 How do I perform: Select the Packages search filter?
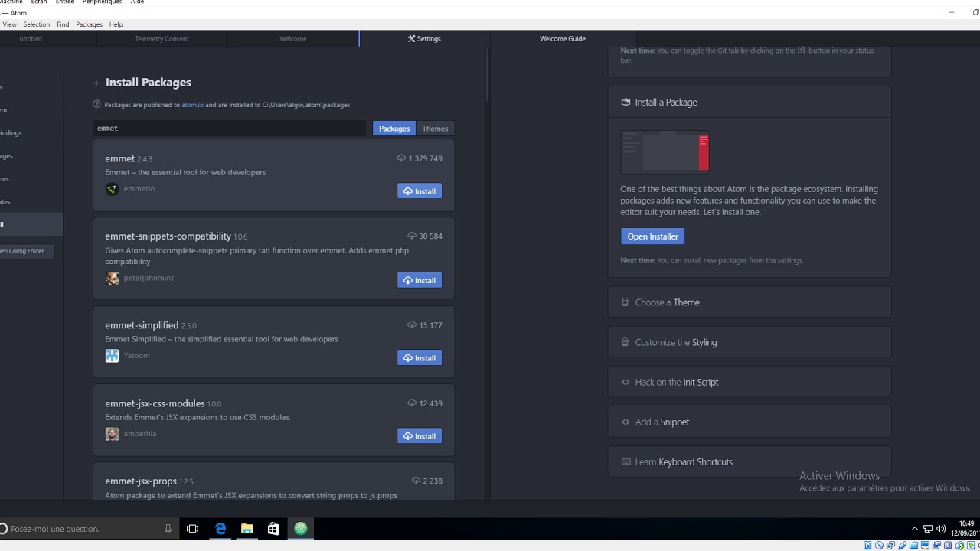[394, 129]
